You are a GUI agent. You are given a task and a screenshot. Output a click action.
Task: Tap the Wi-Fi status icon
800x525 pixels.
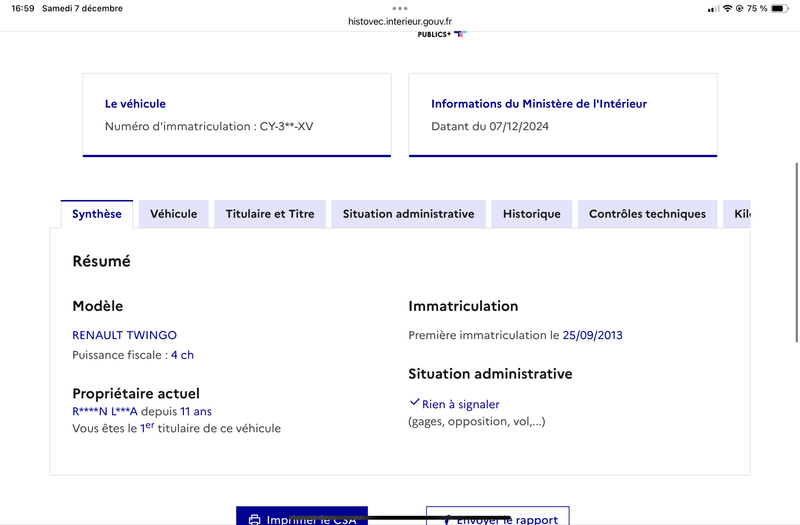pos(728,8)
